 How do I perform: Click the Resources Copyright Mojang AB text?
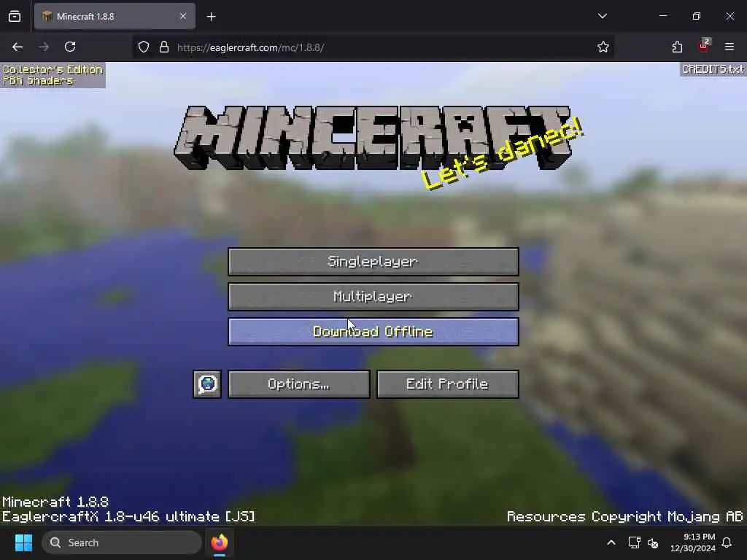click(x=624, y=517)
